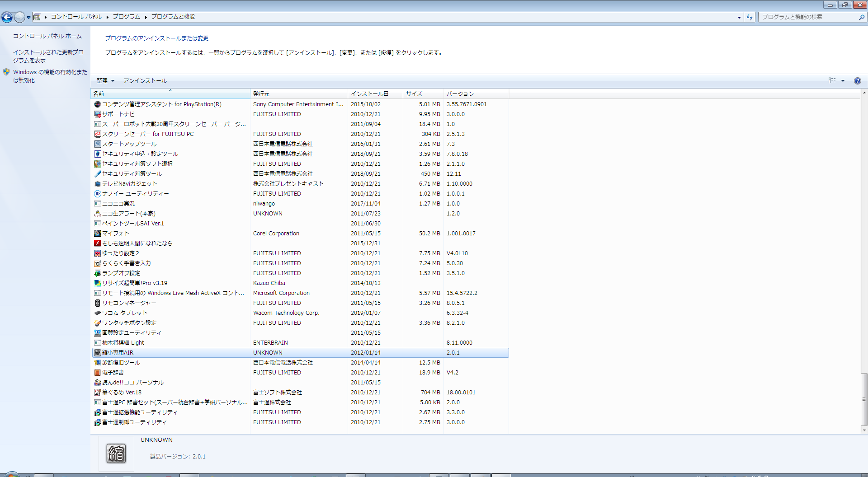Click コントロール パネル in the breadcrumb
This screenshot has height=477, width=868.
(76, 17)
